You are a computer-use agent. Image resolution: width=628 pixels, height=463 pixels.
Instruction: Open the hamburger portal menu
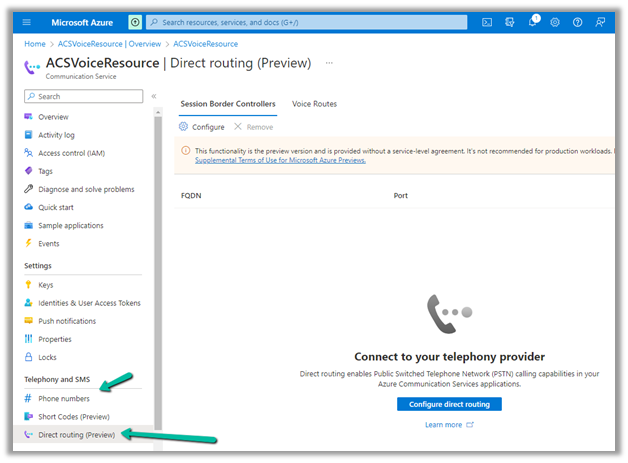point(26,22)
